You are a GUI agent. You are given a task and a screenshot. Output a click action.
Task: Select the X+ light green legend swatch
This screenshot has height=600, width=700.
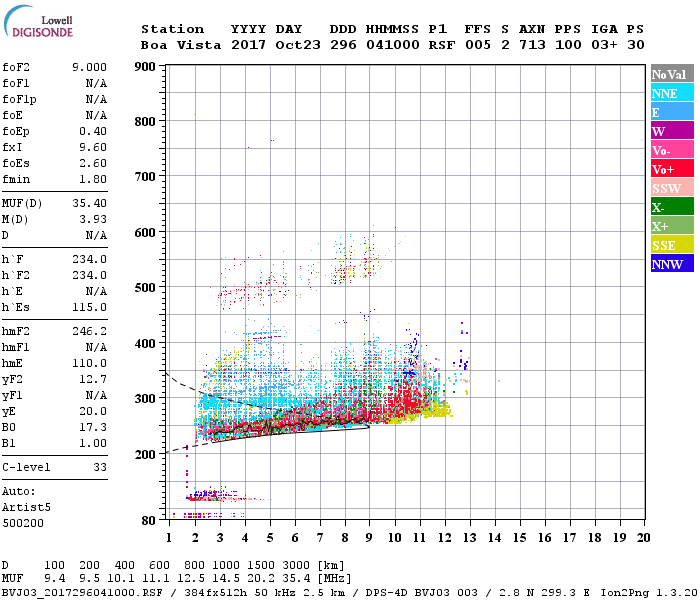tap(672, 226)
